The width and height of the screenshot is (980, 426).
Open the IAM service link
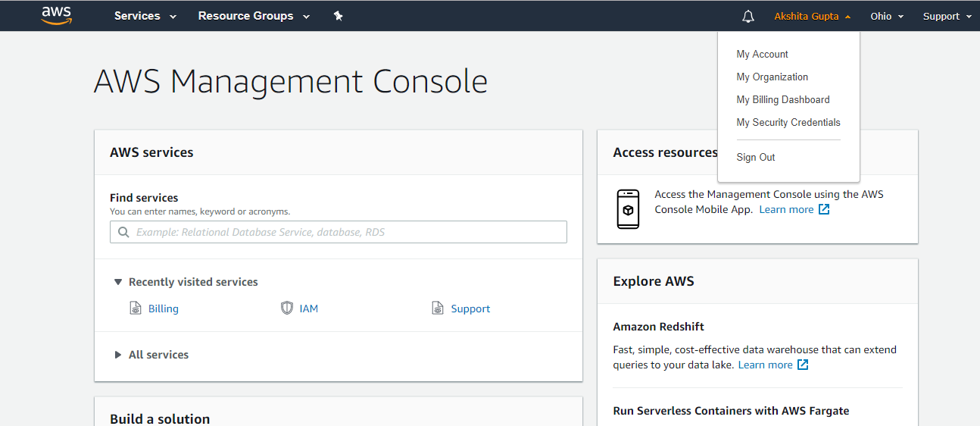pyautogui.click(x=309, y=309)
